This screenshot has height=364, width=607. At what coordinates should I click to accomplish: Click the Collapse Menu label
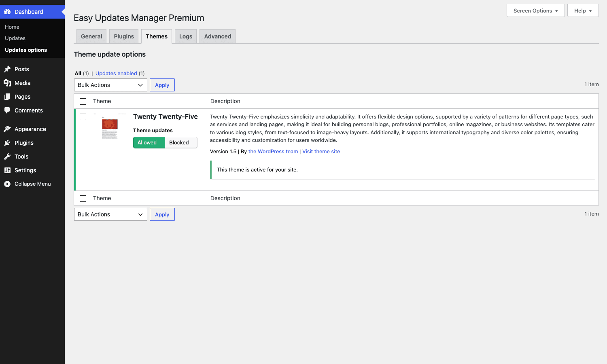coord(33,184)
